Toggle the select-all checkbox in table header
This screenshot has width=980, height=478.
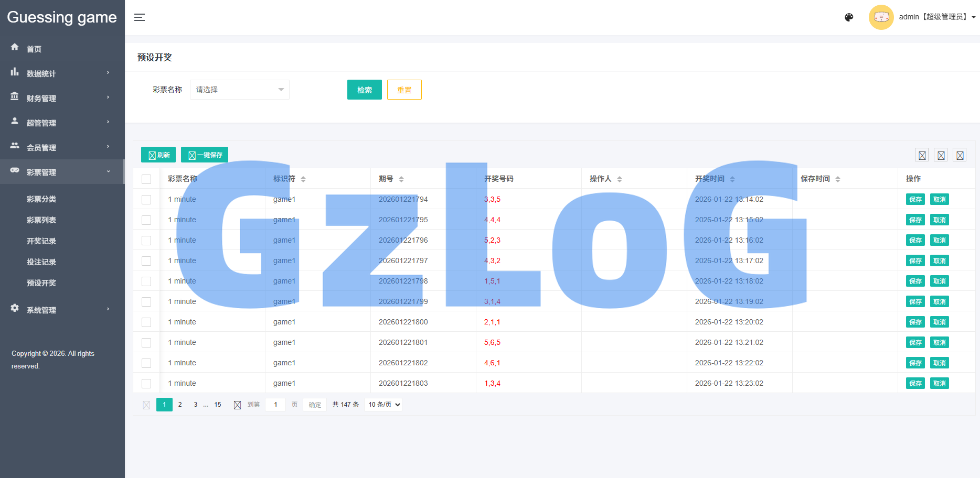[x=146, y=179]
